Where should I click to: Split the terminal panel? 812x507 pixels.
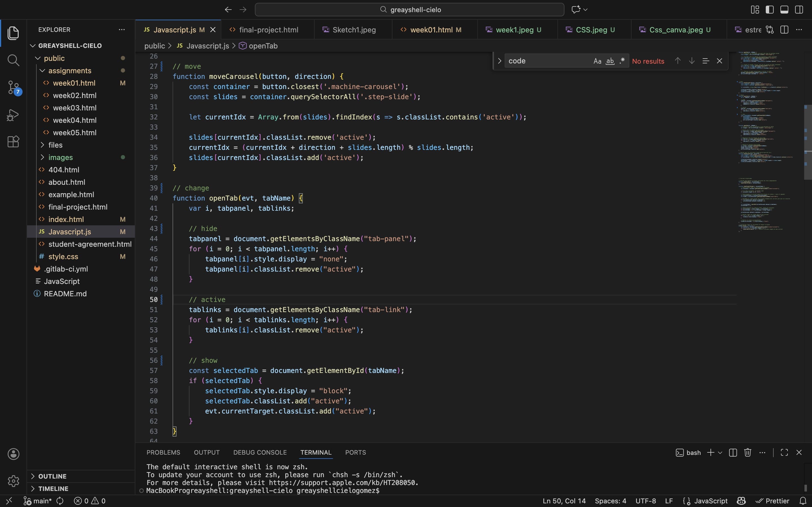[733, 452]
